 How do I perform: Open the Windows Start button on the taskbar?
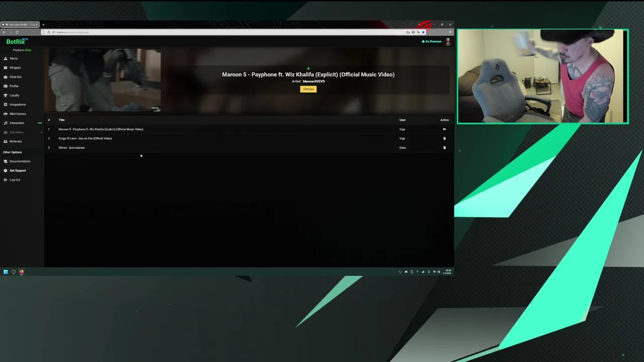6,272
